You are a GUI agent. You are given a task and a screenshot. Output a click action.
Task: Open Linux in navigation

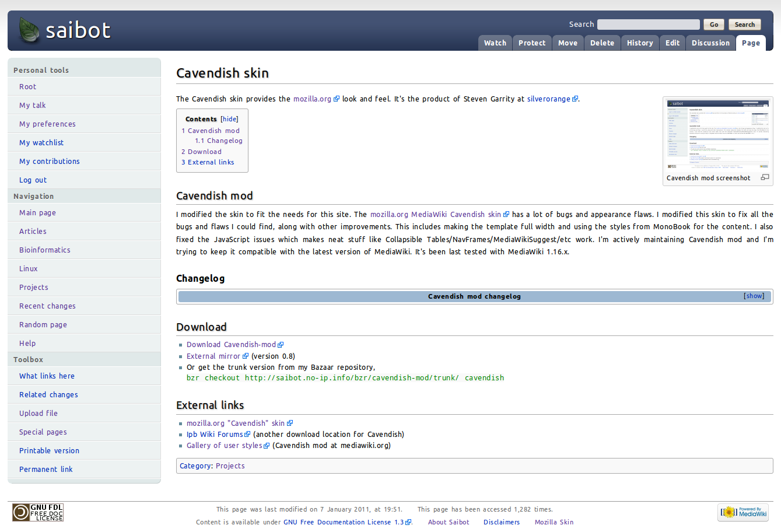pyautogui.click(x=29, y=269)
